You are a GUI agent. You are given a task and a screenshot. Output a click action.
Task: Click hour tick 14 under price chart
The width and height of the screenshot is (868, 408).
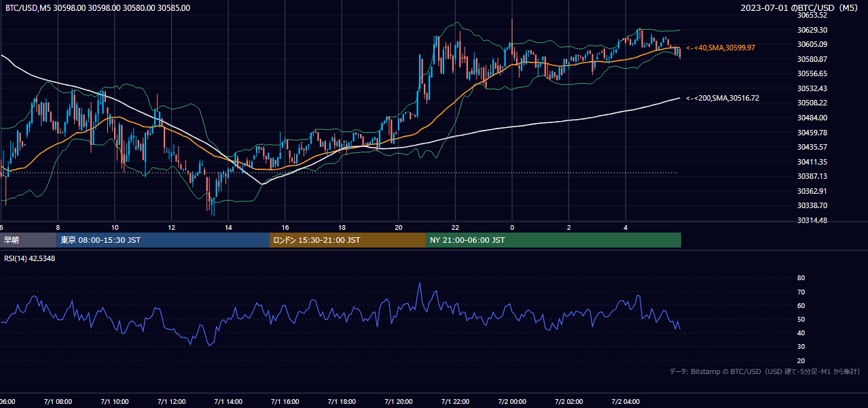[228, 227]
